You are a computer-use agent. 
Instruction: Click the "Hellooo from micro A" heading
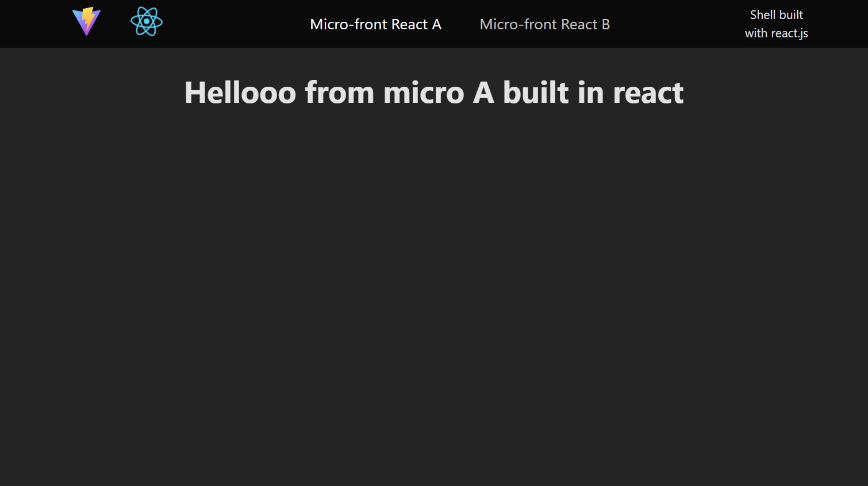(433, 92)
